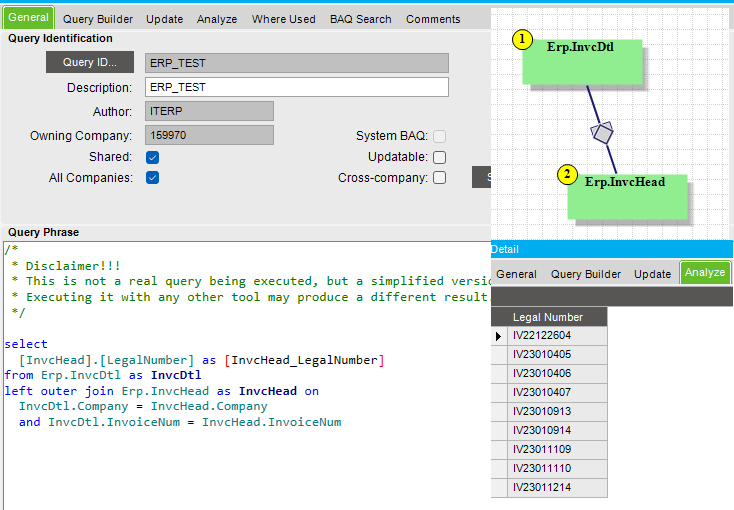Click the current row indicator arrow
734x510 pixels.
(x=499, y=336)
